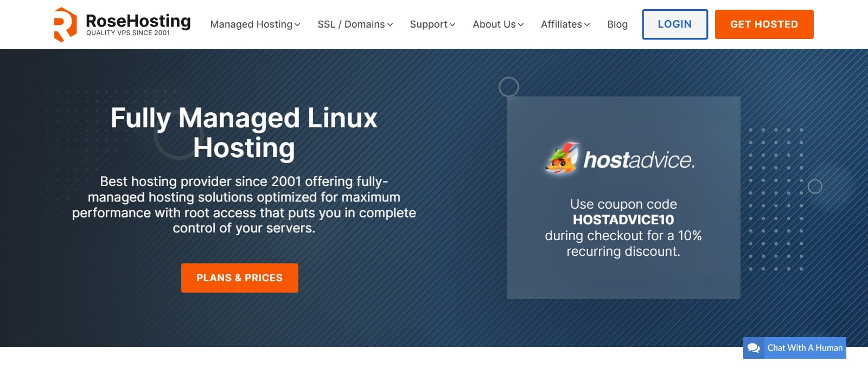Open Chat With A Human
The width and height of the screenshot is (868, 375).
click(795, 348)
